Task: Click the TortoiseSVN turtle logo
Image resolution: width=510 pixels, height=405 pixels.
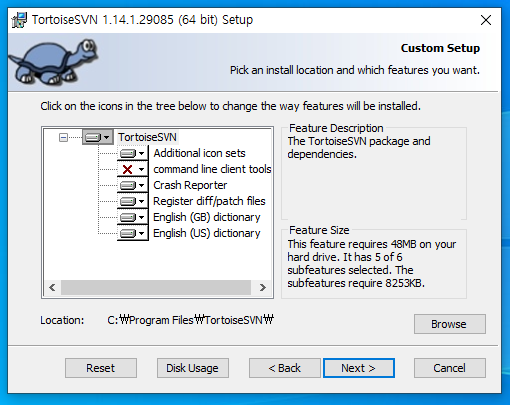Action: click(x=53, y=61)
